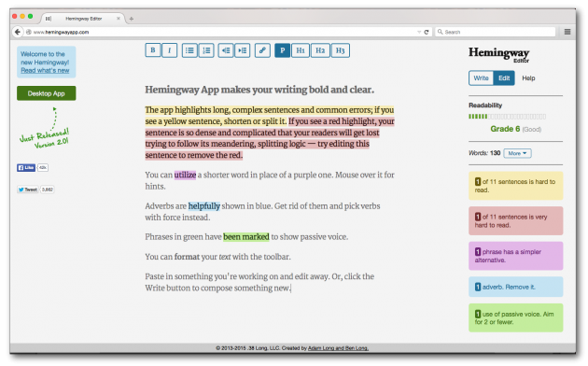The width and height of the screenshot is (588, 366).
Task: Open the Read what's new link
Action: (45, 70)
